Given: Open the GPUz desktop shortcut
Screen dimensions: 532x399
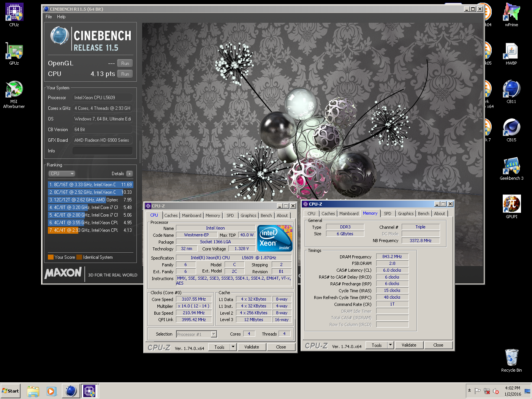Looking at the screenshot, I should click(x=14, y=54).
